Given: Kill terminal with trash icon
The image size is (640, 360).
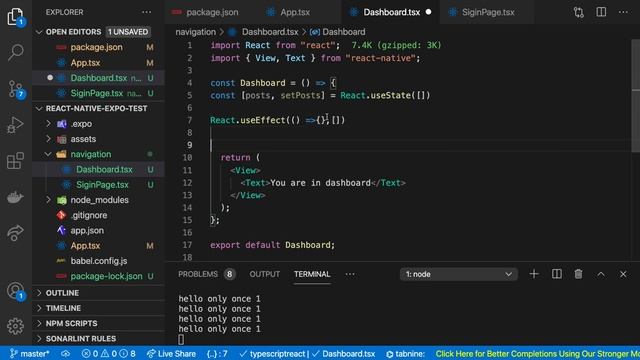Looking at the screenshot, I should pyautogui.click(x=578, y=274).
